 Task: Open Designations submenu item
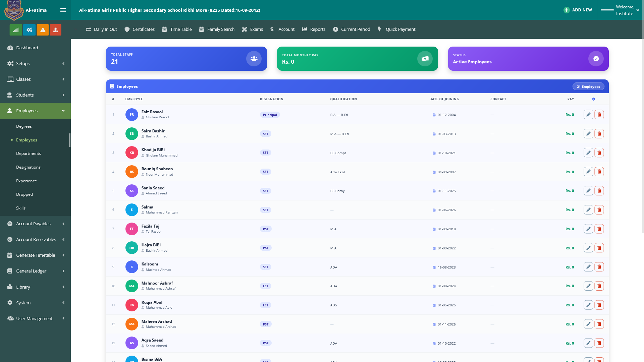coord(28,167)
